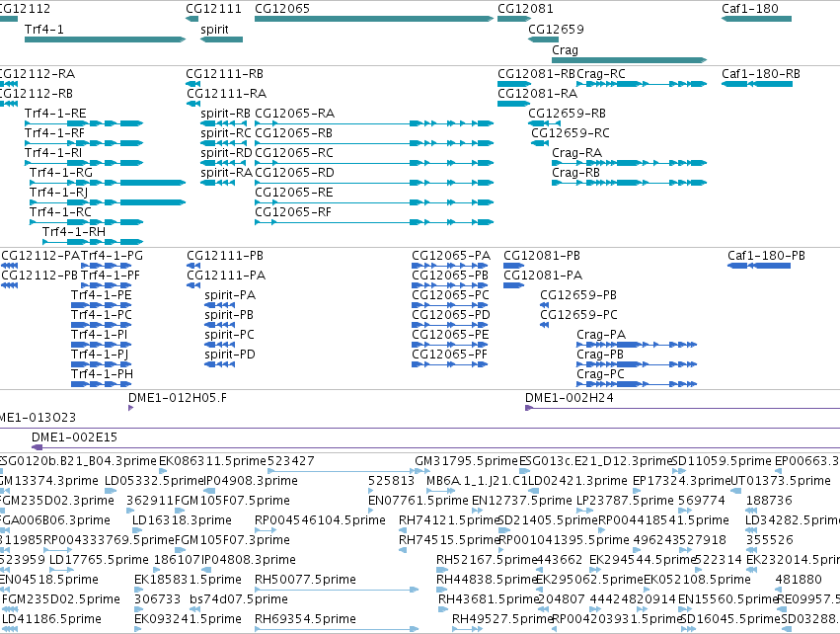Screen dimensions: 840x634
Task: Click the 'CG12659-PB' protein label
Action: (x=578, y=294)
